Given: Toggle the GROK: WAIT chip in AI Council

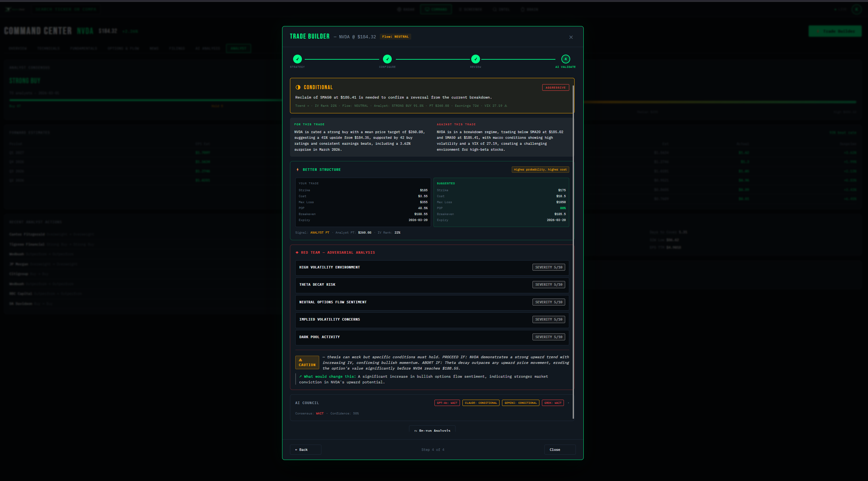Looking at the screenshot, I should click(x=553, y=403).
